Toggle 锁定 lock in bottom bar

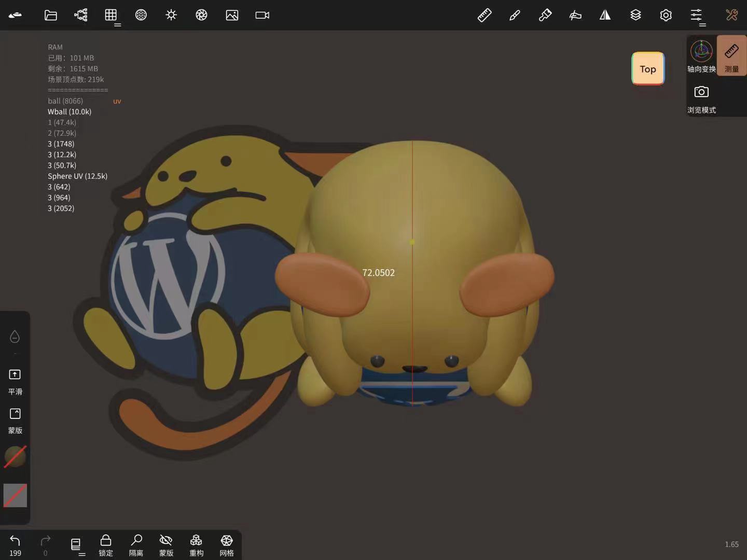[x=106, y=545]
